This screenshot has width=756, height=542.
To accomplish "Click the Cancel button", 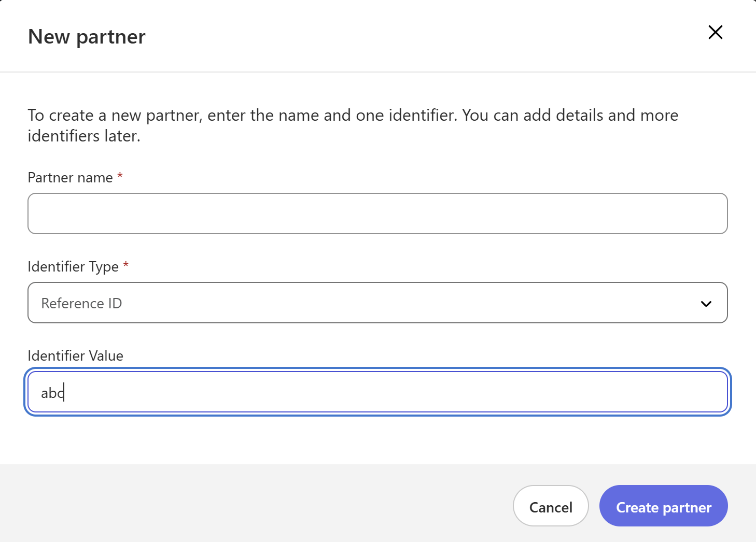I will 551,506.
